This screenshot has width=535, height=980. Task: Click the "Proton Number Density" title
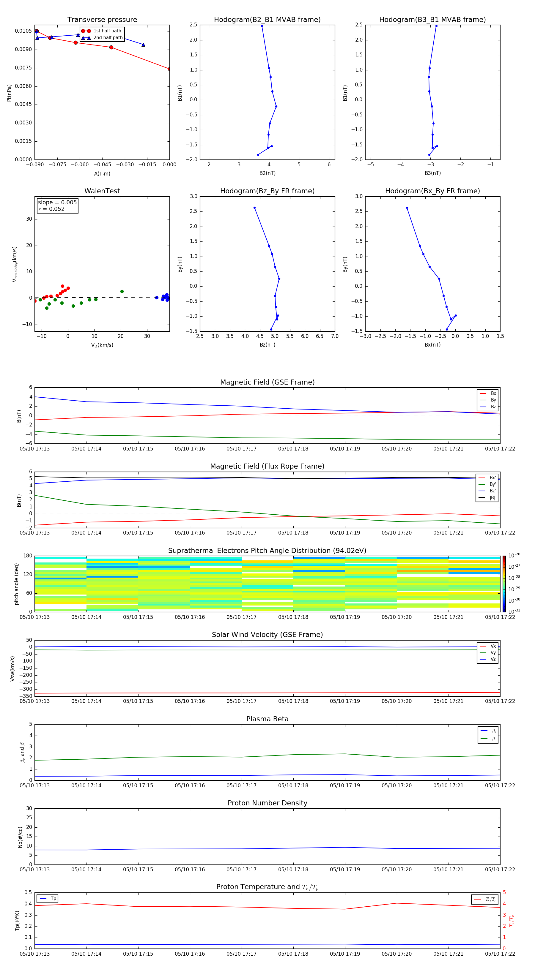point(267,803)
